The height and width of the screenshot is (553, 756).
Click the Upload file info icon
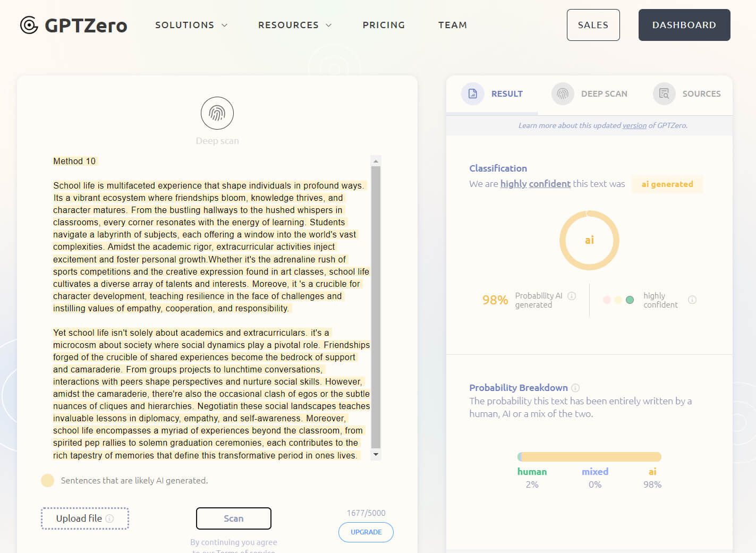click(110, 518)
